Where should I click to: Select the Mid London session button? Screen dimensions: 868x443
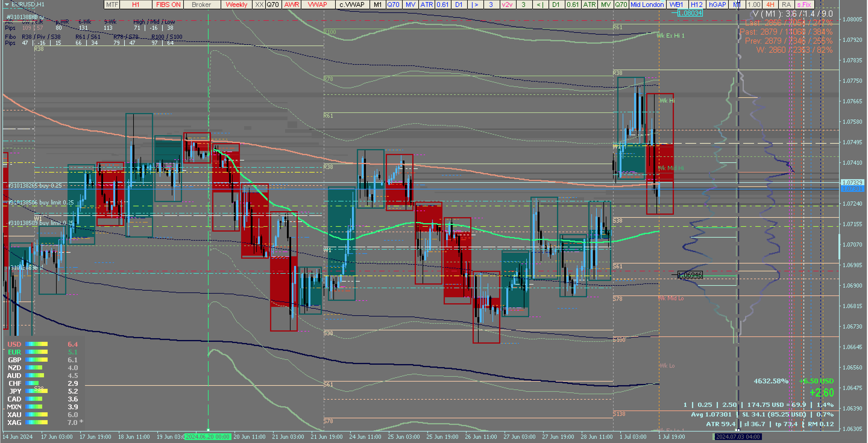pos(647,5)
